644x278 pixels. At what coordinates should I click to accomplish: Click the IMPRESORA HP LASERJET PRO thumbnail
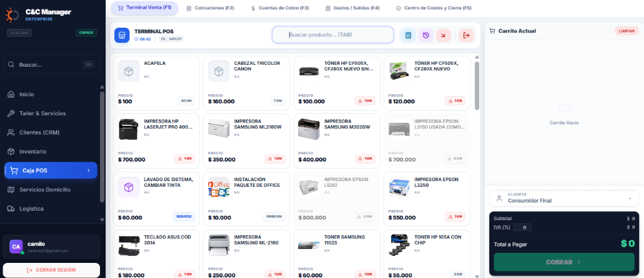click(x=128, y=130)
